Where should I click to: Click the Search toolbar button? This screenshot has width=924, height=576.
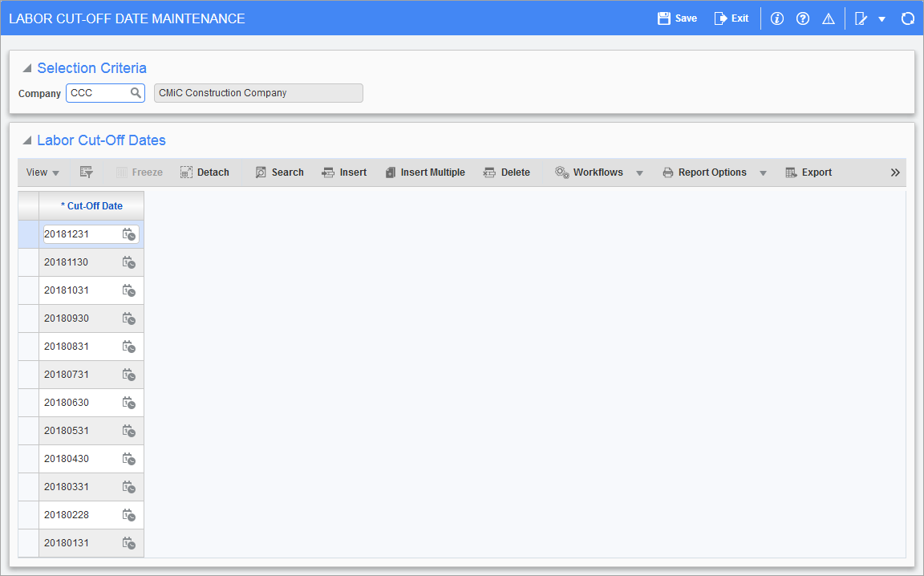click(279, 172)
